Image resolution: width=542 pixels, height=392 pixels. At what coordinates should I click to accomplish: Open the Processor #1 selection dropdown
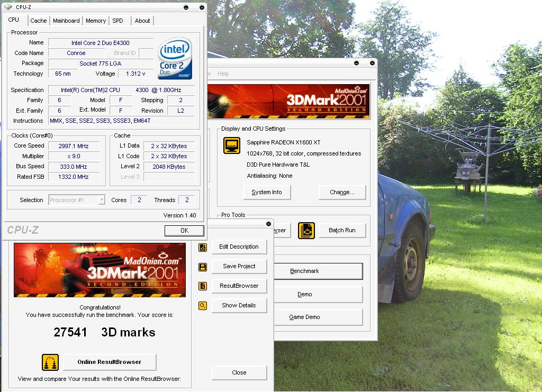pyautogui.click(x=102, y=200)
